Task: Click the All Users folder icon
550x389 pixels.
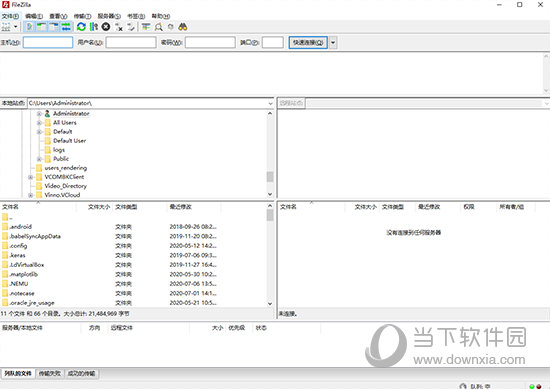Action: pyautogui.click(x=48, y=123)
